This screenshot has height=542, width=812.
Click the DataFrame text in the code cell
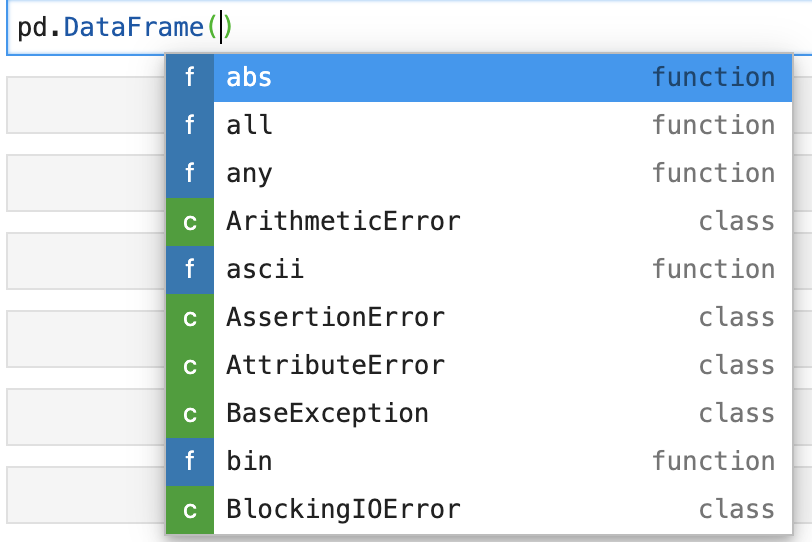[x=134, y=27]
